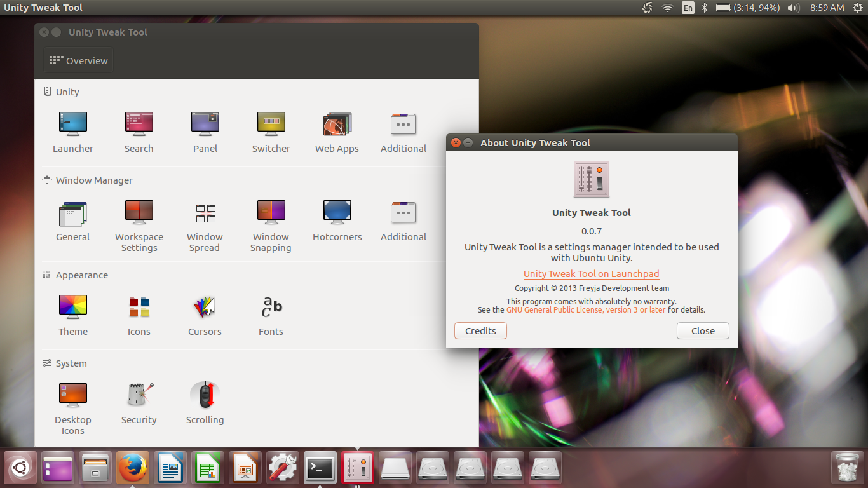This screenshot has width=868, height=488.
Task: Open the Scrolling settings
Action: 205,403
